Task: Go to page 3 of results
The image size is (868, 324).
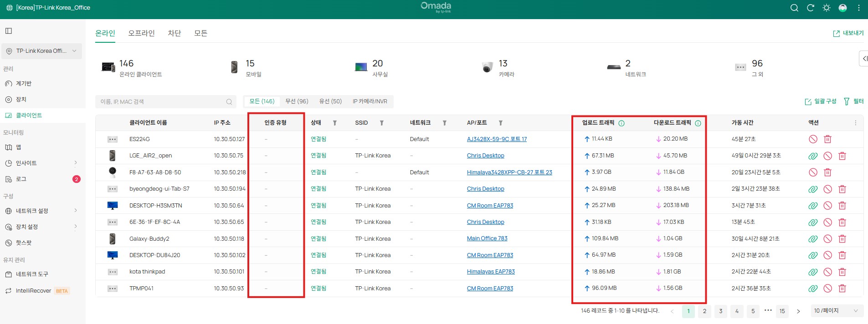Action: [720, 311]
